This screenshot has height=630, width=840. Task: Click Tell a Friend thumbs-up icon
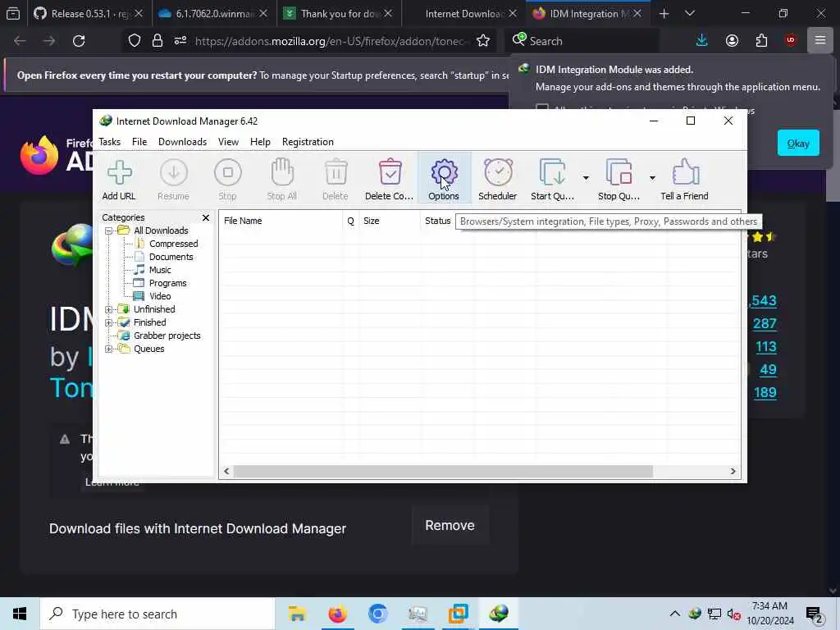tap(684, 180)
